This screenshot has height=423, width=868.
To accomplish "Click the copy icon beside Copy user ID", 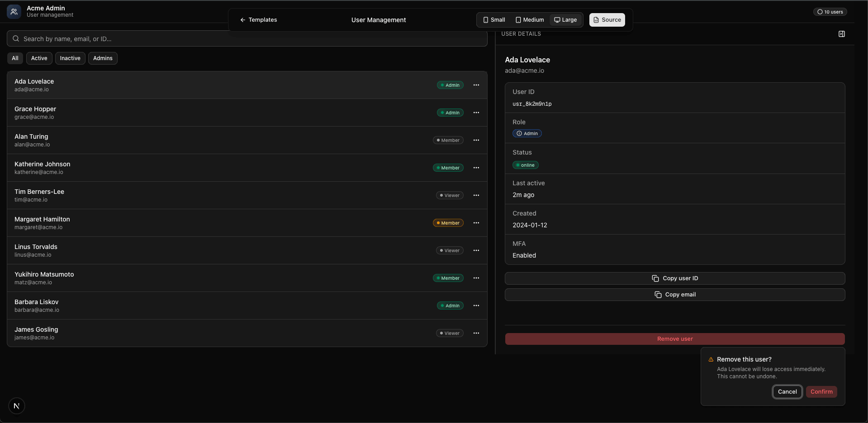I will (x=655, y=278).
